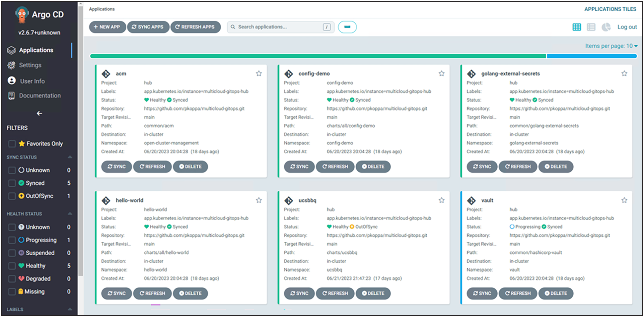Click the Refresh Apps button

tap(195, 27)
